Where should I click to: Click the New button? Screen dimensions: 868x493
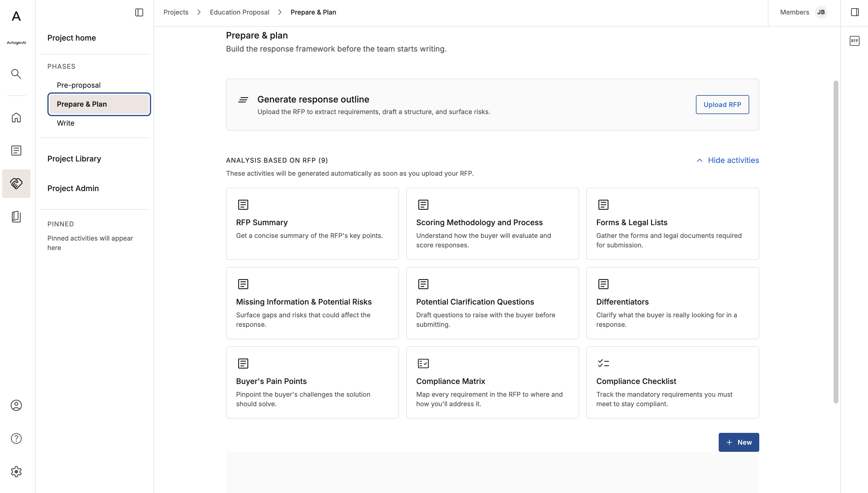point(739,442)
